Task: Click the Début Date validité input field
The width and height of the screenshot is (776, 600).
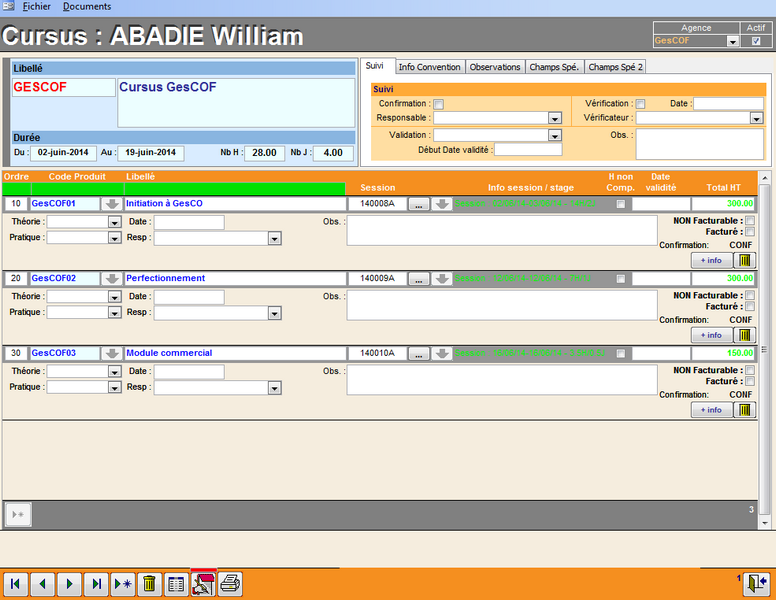Action: tap(528, 149)
